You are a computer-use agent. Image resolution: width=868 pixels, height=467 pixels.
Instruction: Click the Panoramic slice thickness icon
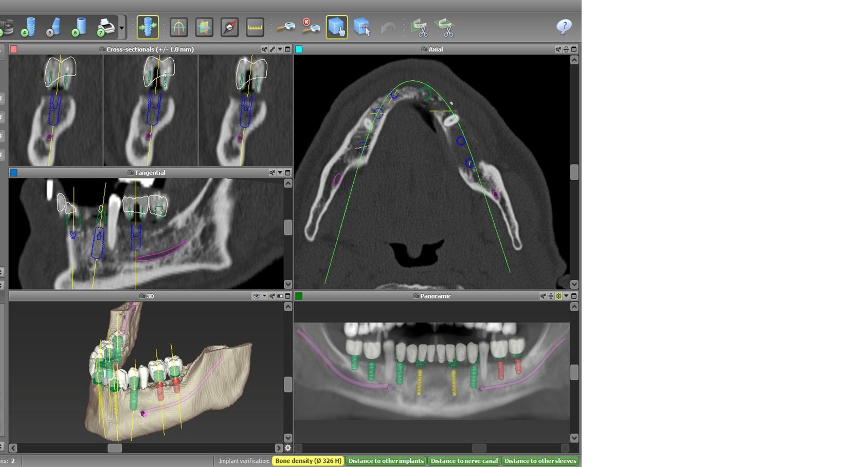pos(551,296)
